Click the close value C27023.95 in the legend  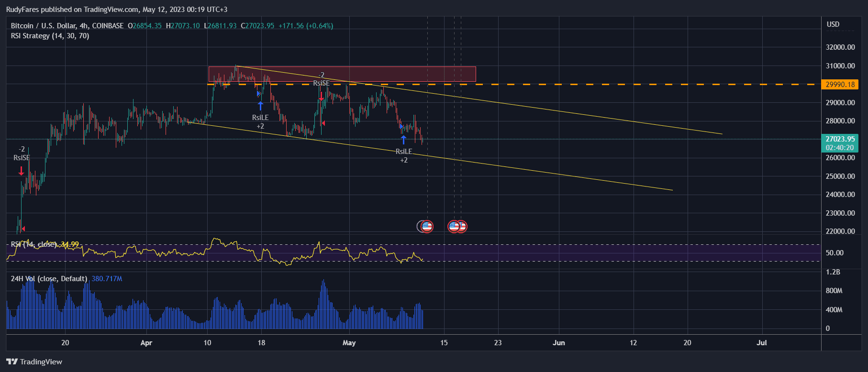[257, 26]
